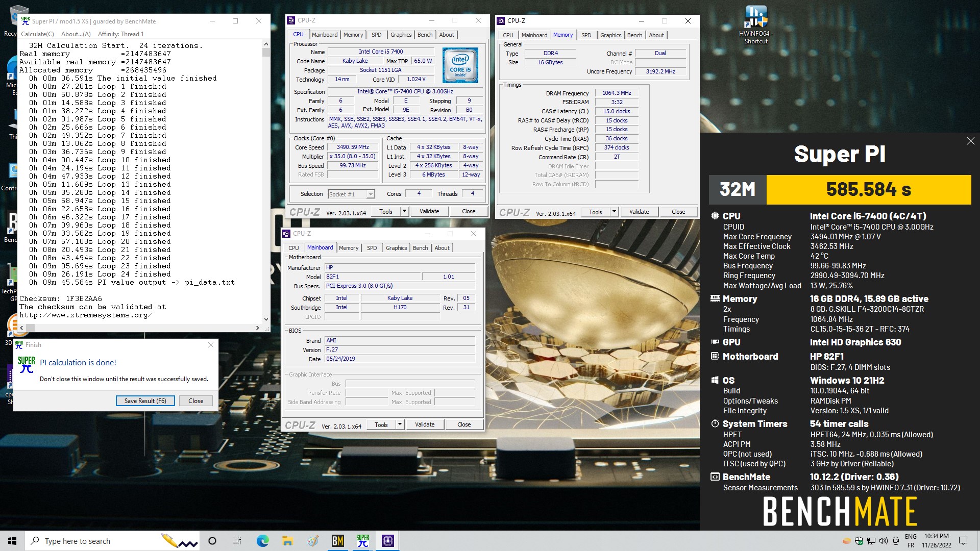This screenshot has height=551, width=980.
Task: Open File Explorer from taskbar
Action: [287, 541]
